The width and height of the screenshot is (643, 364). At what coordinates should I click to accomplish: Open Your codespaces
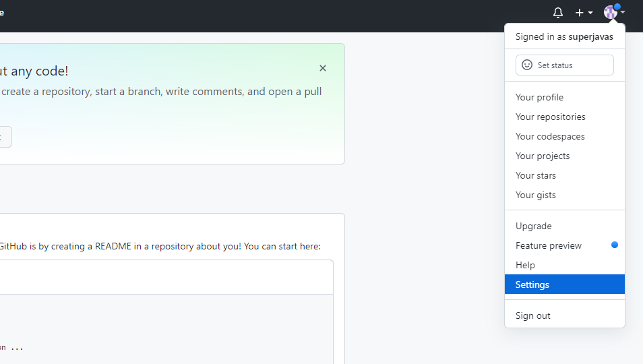565,136
